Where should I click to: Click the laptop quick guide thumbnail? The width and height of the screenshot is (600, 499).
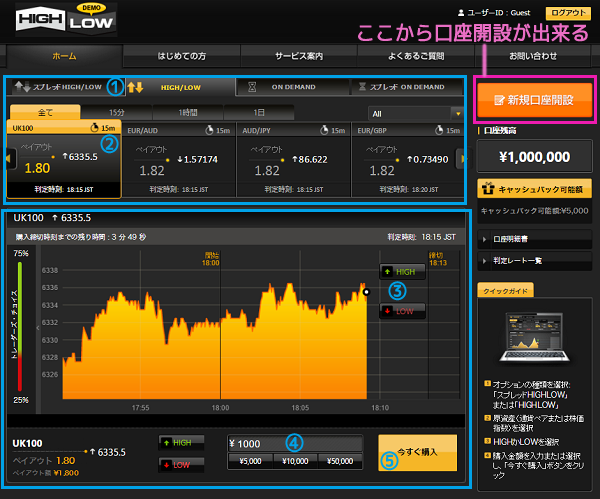(x=535, y=338)
